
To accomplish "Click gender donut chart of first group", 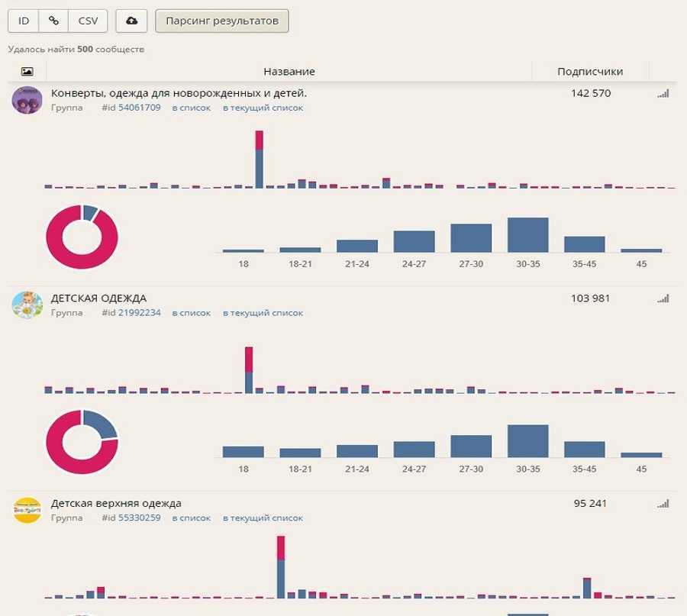I will [82, 237].
